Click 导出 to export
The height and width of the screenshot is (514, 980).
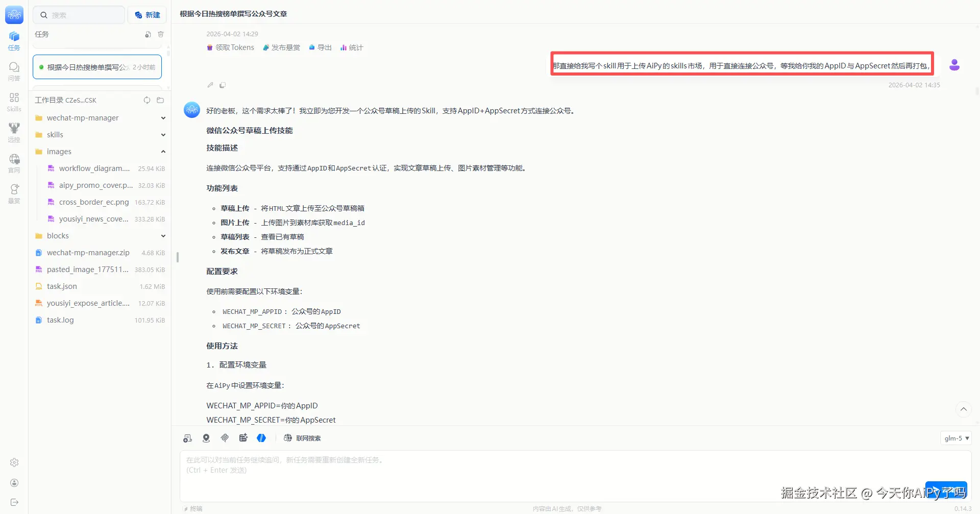320,47
